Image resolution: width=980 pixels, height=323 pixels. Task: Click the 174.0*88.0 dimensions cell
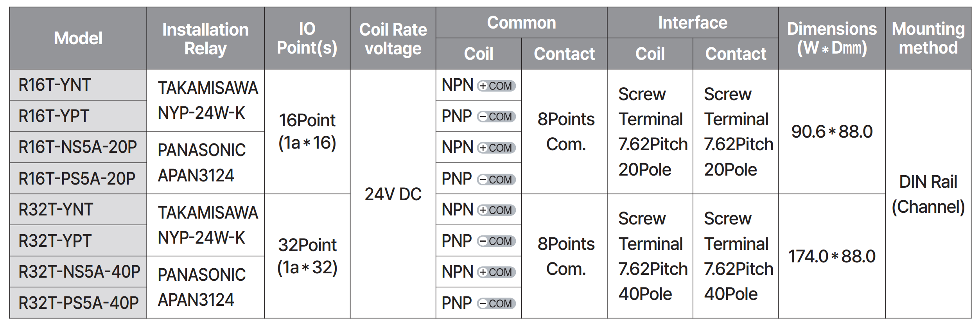point(832,256)
